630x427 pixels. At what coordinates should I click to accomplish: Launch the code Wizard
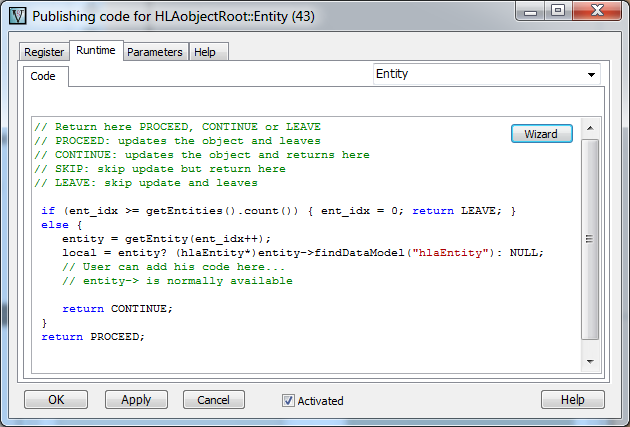click(541, 134)
